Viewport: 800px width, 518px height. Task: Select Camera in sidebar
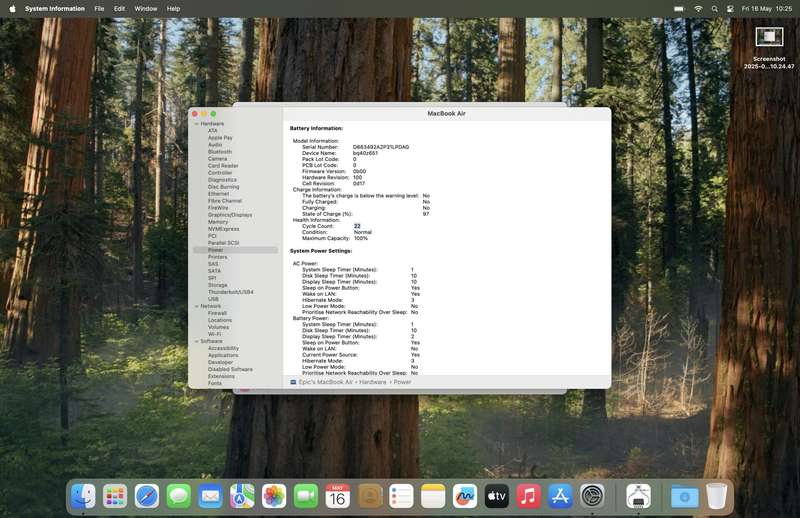coord(217,159)
